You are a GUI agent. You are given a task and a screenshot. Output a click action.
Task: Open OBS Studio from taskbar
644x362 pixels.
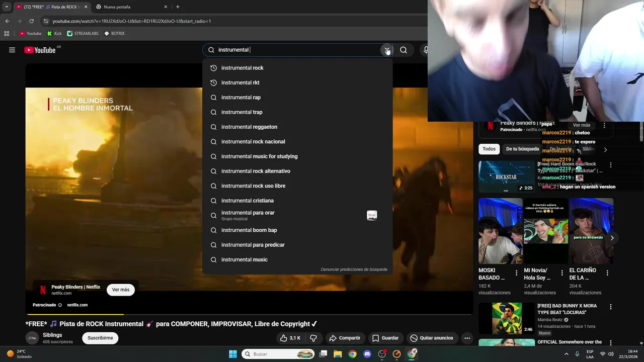click(382, 354)
